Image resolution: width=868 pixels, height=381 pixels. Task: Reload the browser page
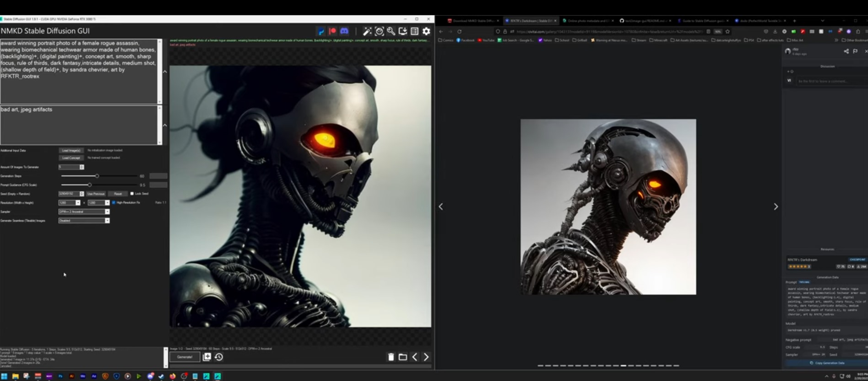pos(459,32)
